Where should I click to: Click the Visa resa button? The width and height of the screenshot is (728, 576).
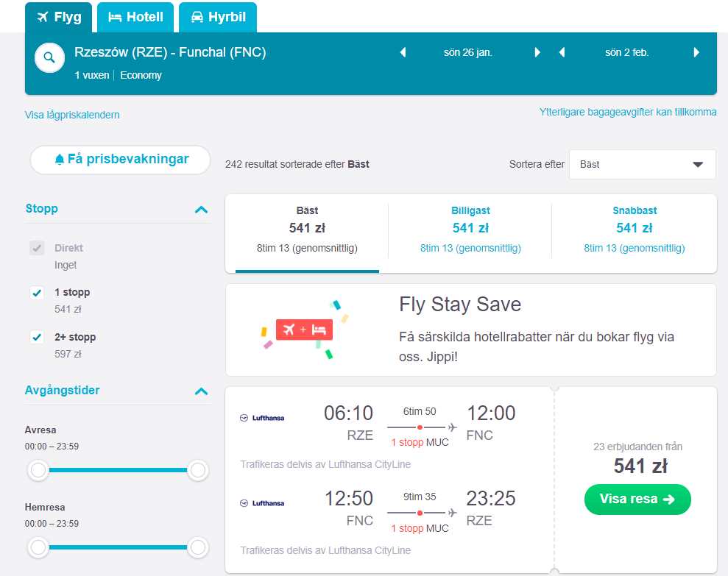coord(637,499)
